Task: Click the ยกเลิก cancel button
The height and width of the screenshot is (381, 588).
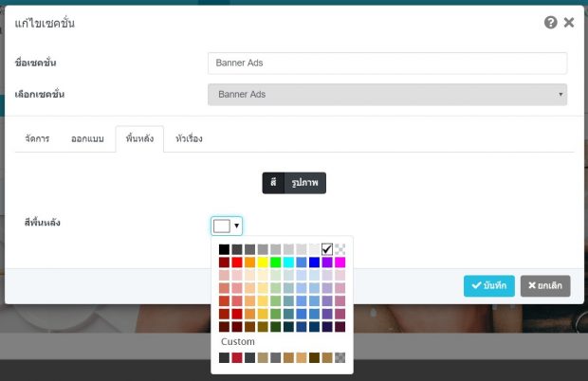Action: coord(545,286)
